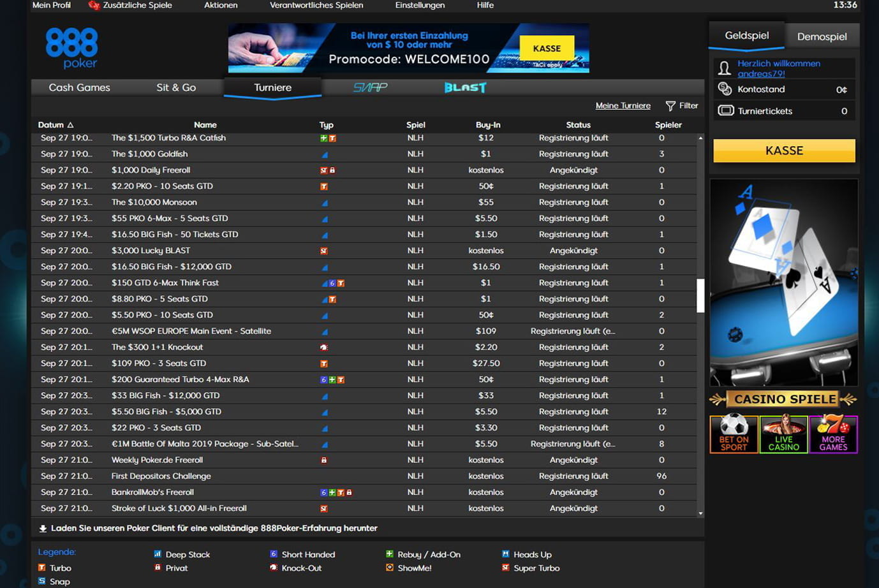Sort the list by the Spieler column
Image resolution: width=879 pixels, height=588 pixels.
point(668,125)
